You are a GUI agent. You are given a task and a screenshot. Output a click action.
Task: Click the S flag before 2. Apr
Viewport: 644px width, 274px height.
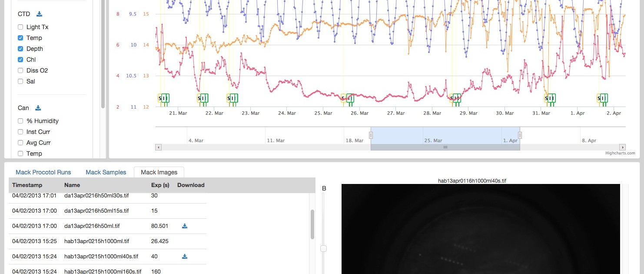point(599,98)
